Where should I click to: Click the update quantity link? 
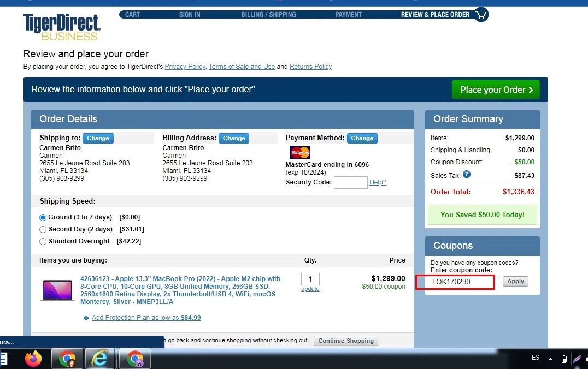coord(310,289)
